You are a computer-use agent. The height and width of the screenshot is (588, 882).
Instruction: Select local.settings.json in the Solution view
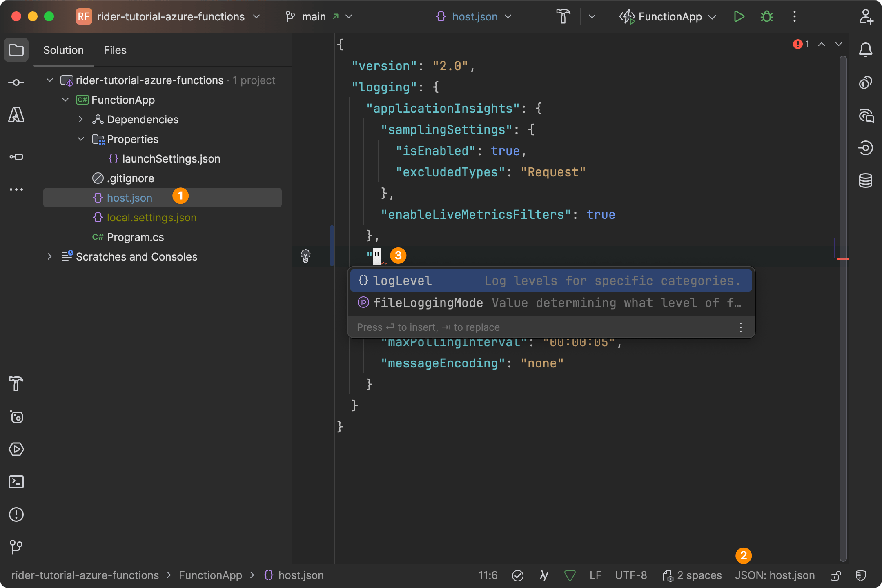coord(151,218)
